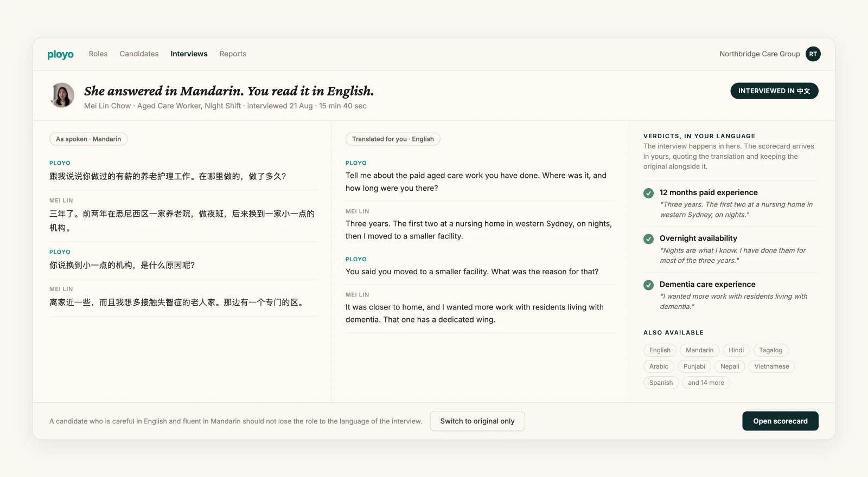
Task: Expand the and 14 more languages chip
Action: [x=706, y=383]
